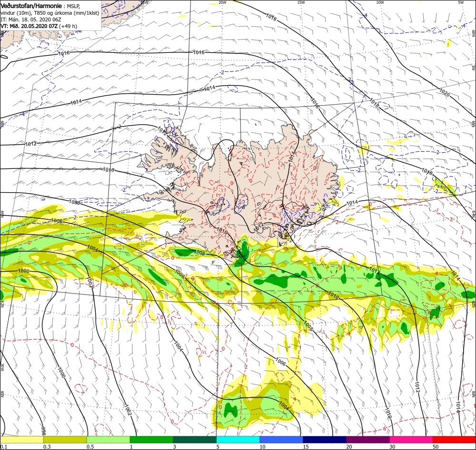Click the '10' legend value
Screen dimensions: 476x450
click(263, 447)
